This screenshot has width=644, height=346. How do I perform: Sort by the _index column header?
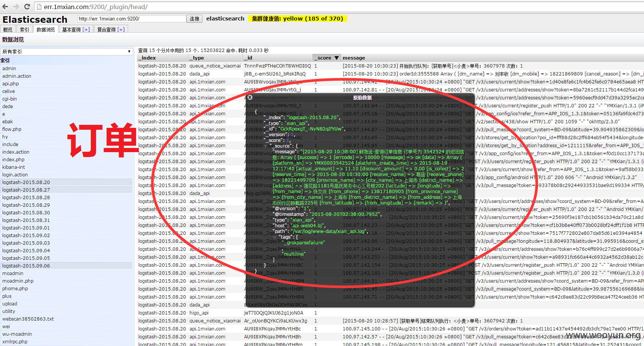[x=163, y=58]
